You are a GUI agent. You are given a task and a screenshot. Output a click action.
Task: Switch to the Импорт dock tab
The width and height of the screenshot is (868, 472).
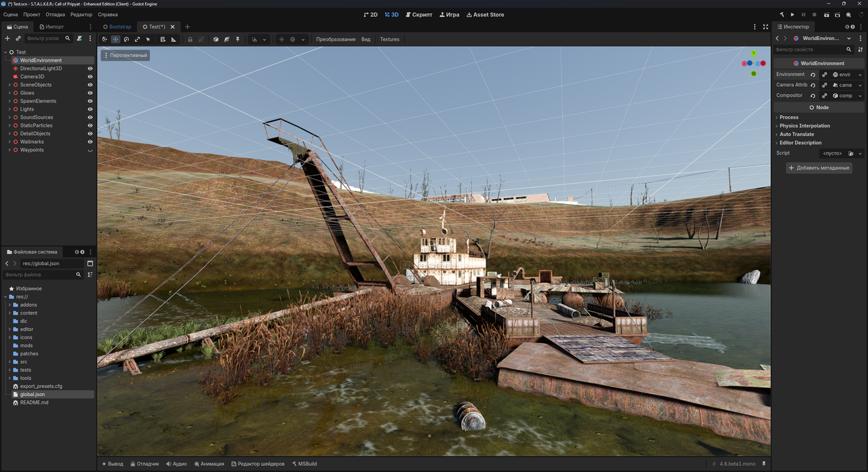point(52,27)
